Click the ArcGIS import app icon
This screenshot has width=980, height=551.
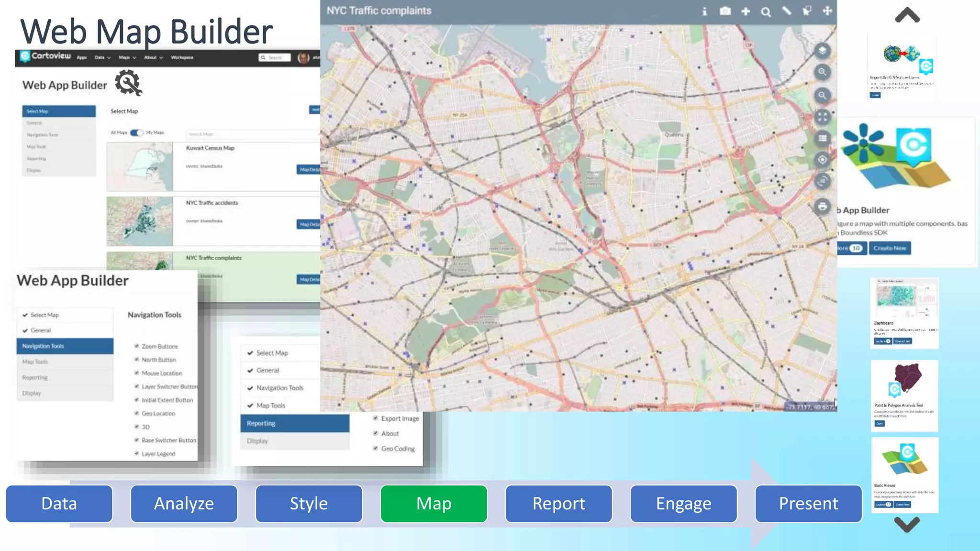pyautogui.click(x=908, y=59)
